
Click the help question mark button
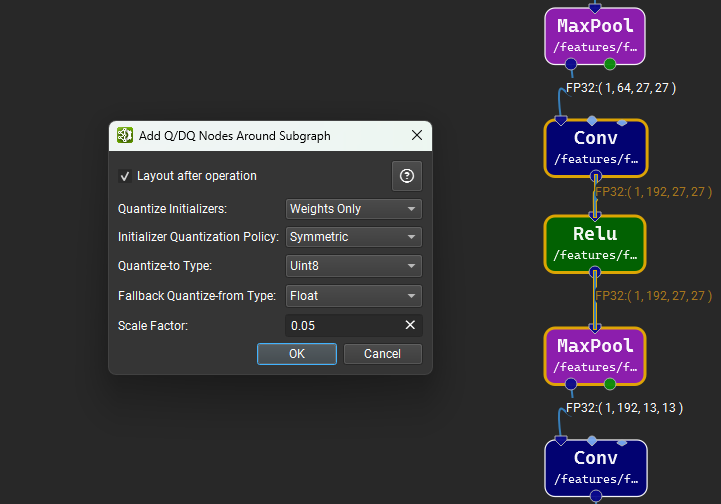click(406, 176)
